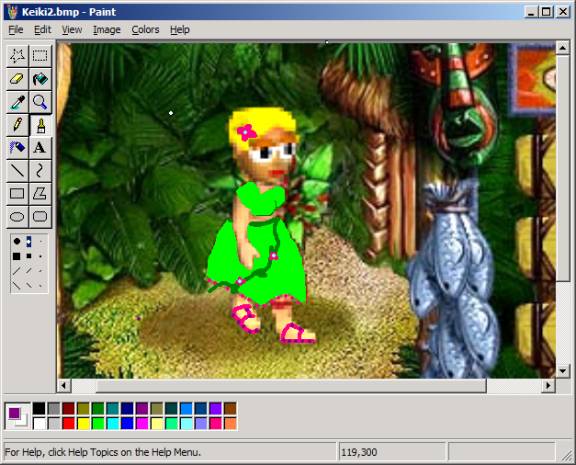
Task: Choose the large forward-slash brush shape
Action: 17,271
